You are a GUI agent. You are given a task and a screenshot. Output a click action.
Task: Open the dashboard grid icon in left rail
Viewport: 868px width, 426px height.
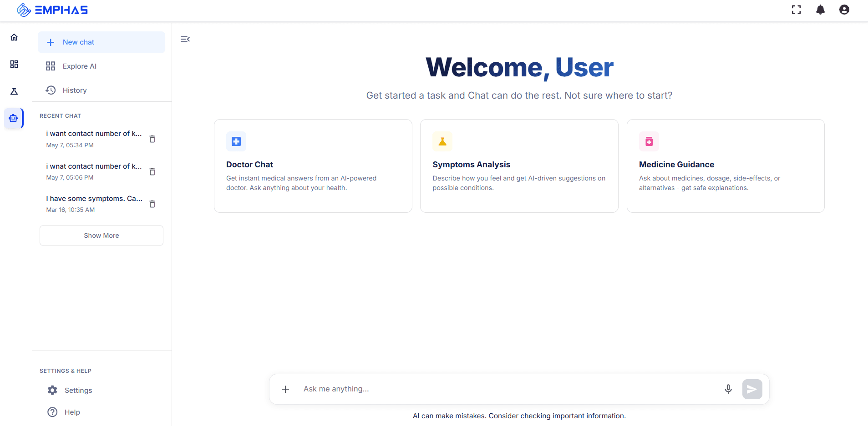click(14, 64)
